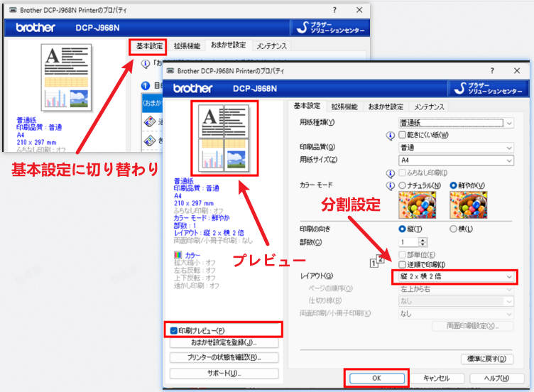Open ページの順序 dropdown

coord(456,289)
